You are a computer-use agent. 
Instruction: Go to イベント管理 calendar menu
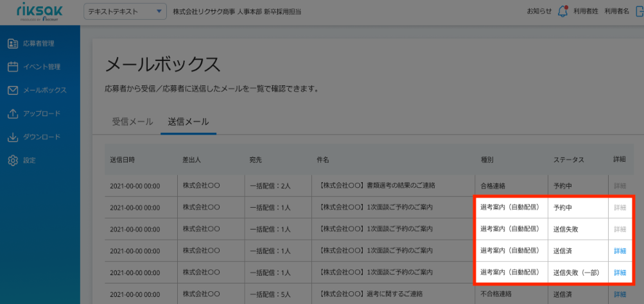click(x=34, y=67)
